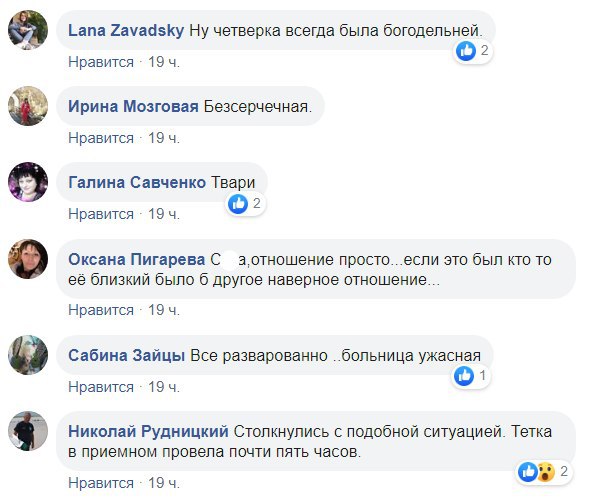615x500 pixels.
Task: Open Lana Zavadsky's profile picture
Action: coord(27,30)
